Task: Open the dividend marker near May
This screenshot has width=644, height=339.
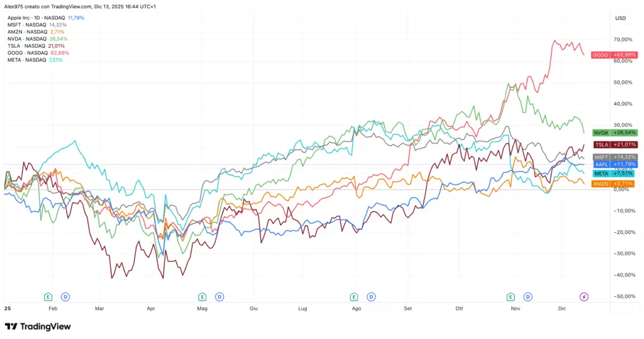Action: [220, 296]
